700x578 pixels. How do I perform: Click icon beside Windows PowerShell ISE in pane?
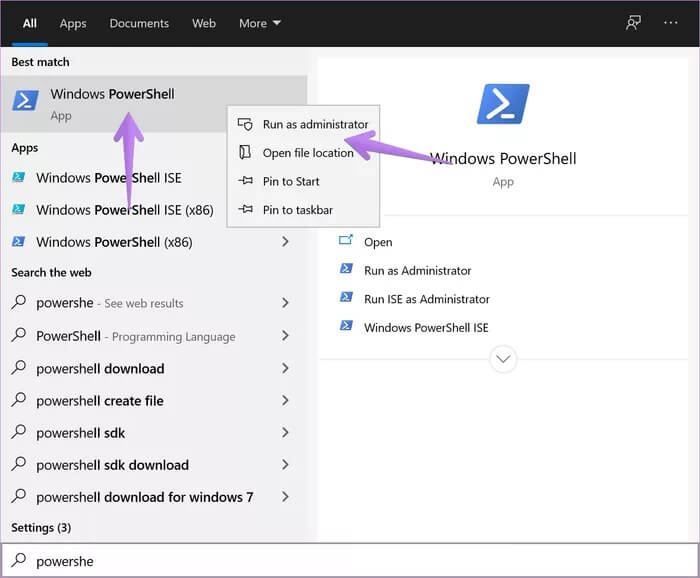(x=346, y=326)
